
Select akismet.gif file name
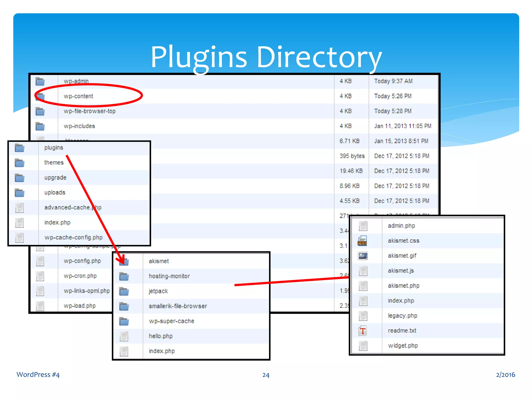(x=402, y=256)
